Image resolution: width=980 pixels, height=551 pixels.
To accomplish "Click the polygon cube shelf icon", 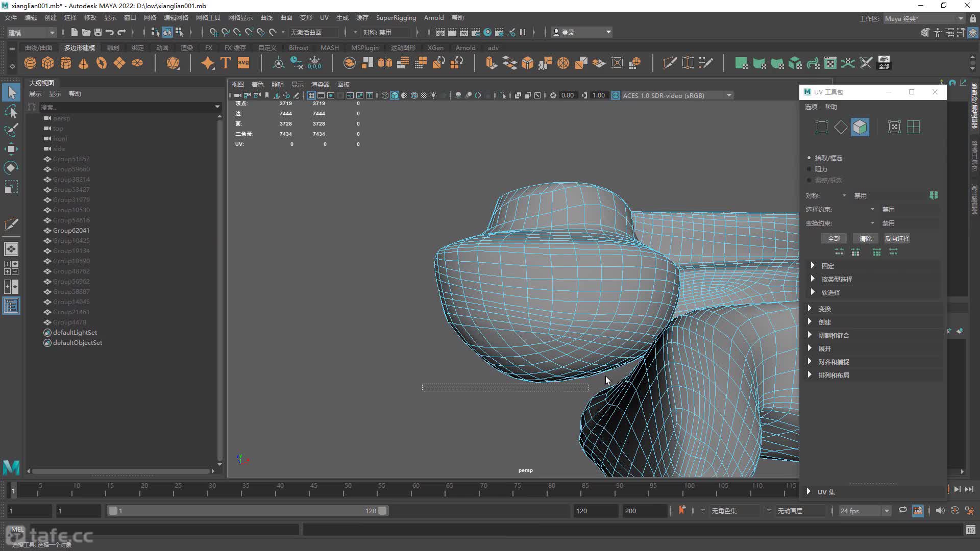I will click(x=48, y=63).
